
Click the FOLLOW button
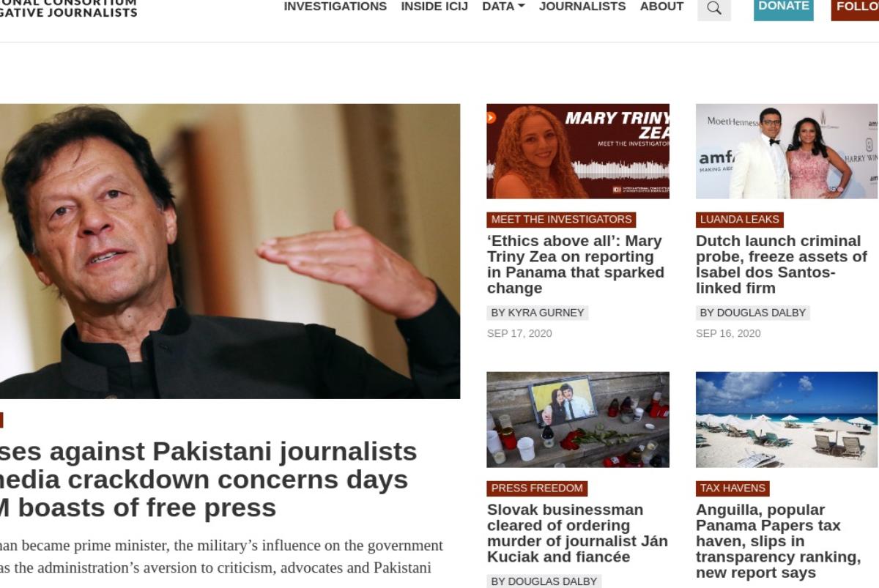click(856, 8)
